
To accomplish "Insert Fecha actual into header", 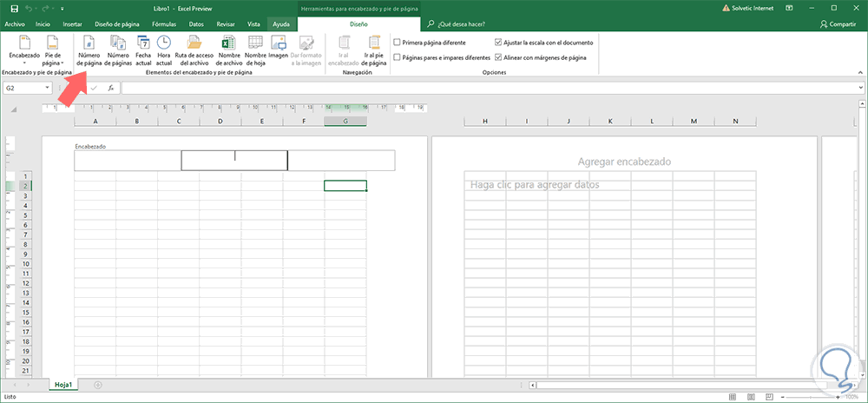I will click(x=143, y=51).
